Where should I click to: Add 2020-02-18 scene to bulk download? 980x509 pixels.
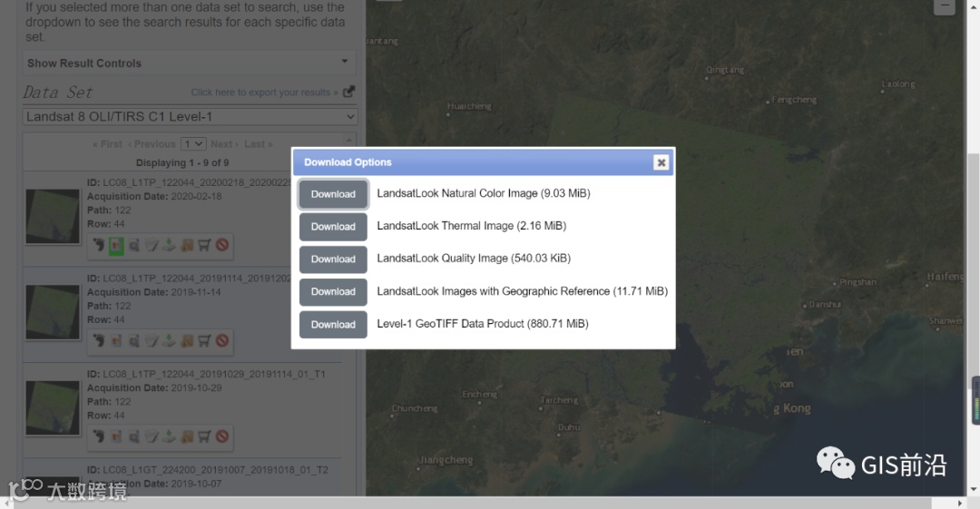coord(187,245)
